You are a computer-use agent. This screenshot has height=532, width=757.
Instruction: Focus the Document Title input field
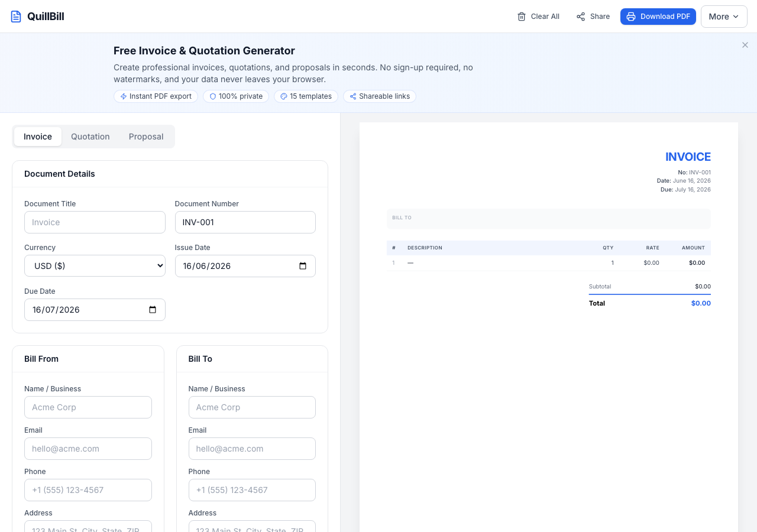pyautogui.click(x=95, y=222)
